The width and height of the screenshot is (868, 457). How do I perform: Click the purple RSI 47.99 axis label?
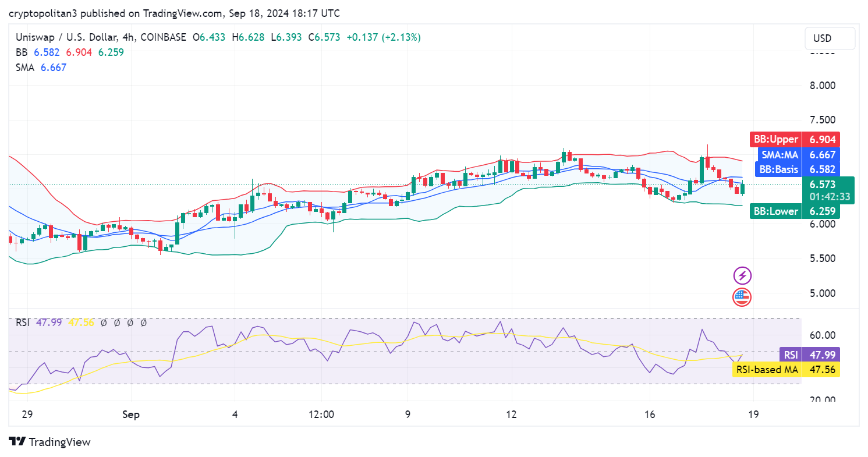[810, 355]
